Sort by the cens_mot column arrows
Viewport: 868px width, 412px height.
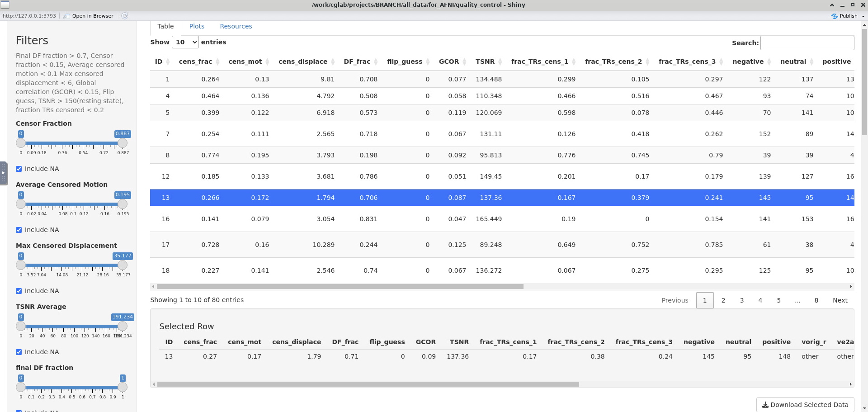point(267,62)
